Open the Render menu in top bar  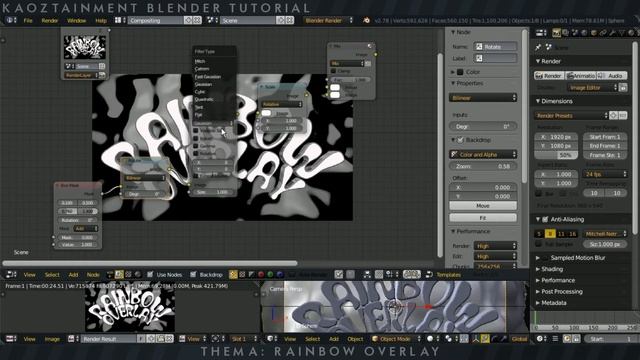tap(50, 20)
